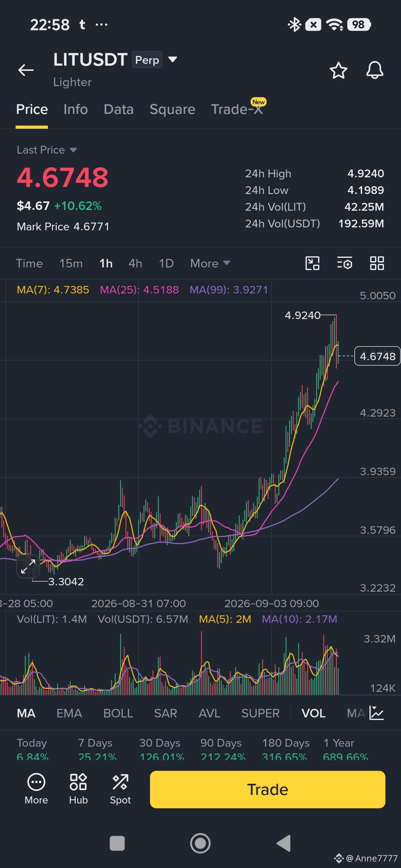Screen dimensions: 401x868
Task: Open chart settings icon beside intervals
Action: coord(345,263)
